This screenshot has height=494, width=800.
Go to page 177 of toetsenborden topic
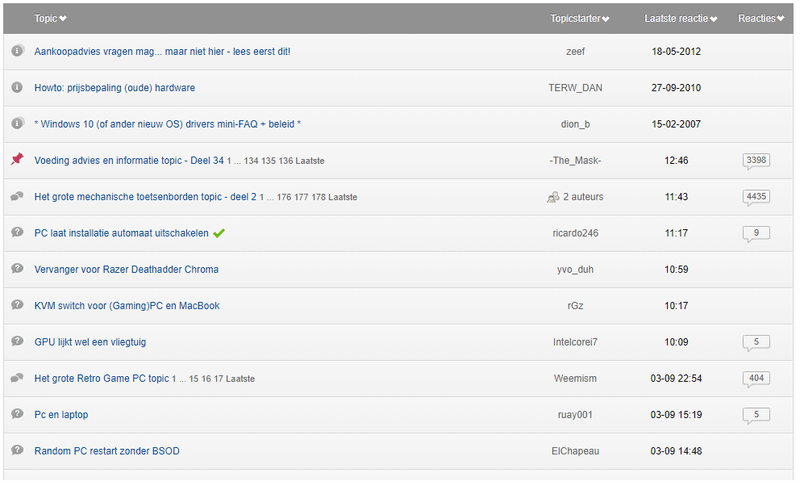pos(301,197)
